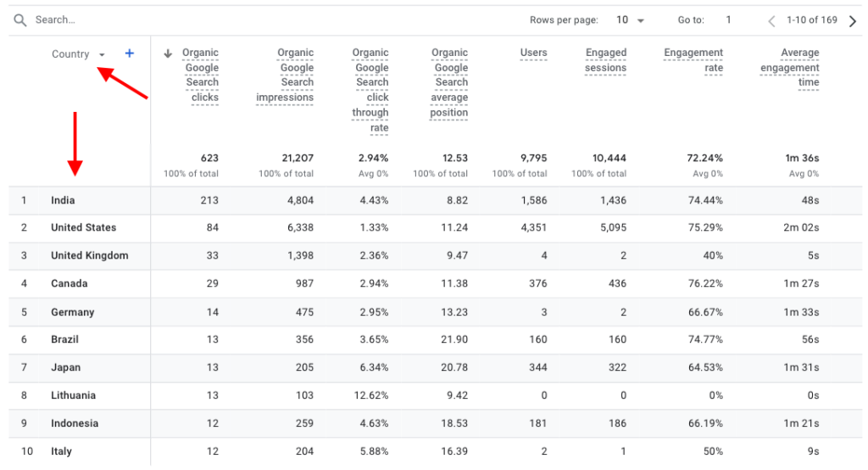Go to next page of results

[x=853, y=21]
